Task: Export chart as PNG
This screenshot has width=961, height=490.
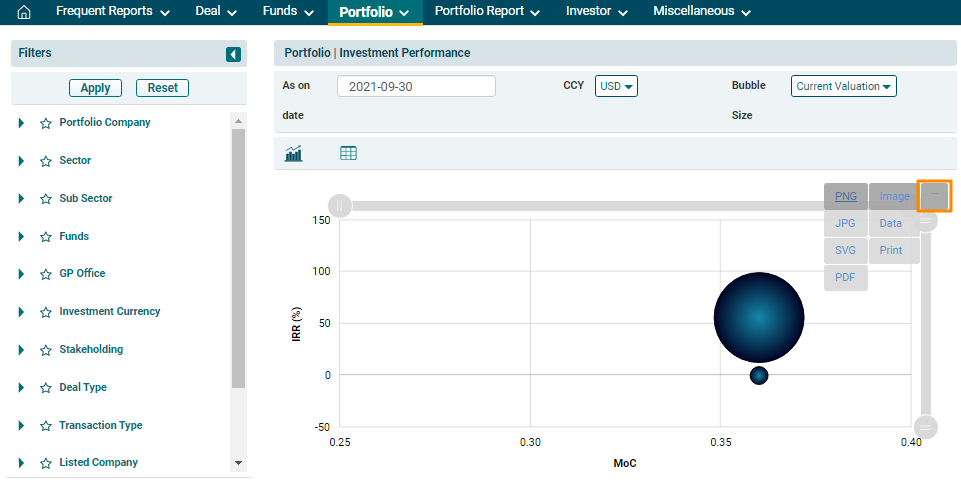Action: [845, 196]
